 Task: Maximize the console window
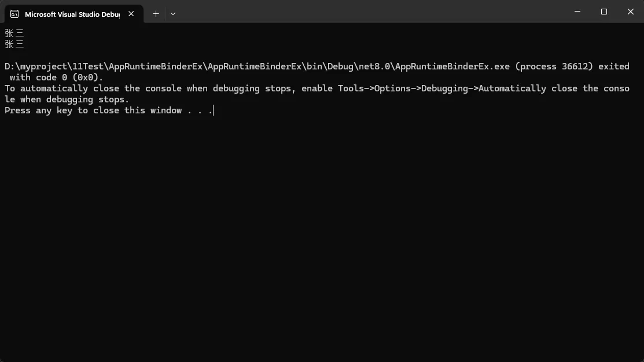click(603, 12)
